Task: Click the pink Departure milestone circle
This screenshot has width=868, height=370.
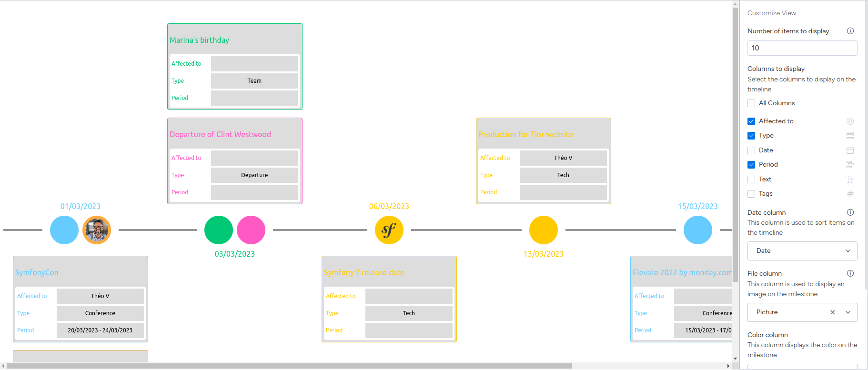Action: pyautogui.click(x=251, y=230)
